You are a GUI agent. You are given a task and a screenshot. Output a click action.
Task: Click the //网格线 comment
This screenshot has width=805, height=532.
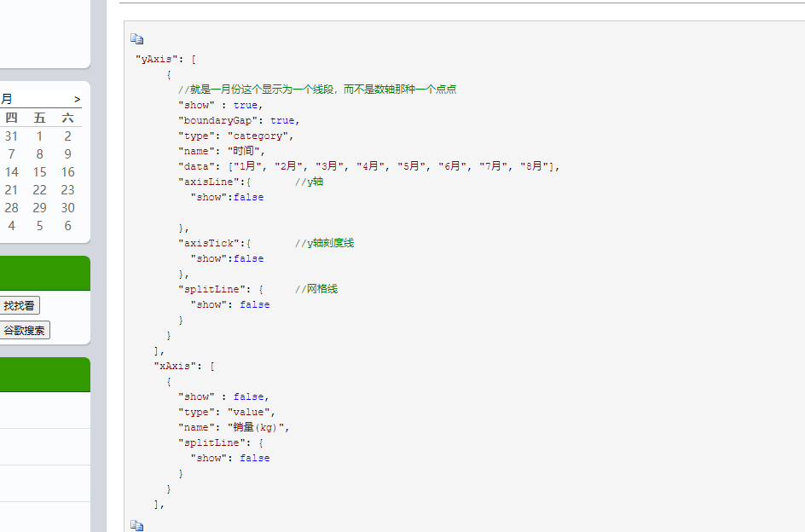pyautogui.click(x=316, y=289)
